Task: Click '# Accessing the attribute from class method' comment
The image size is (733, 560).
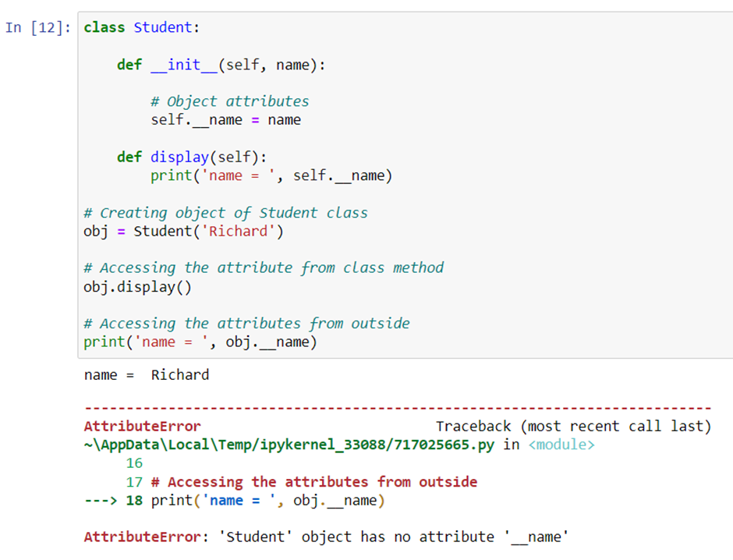Action: coord(264,268)
